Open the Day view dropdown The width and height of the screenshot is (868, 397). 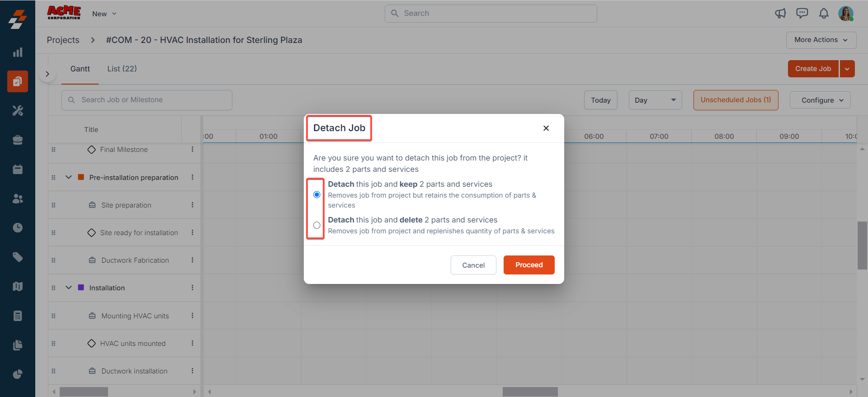[x=655, y=100]
